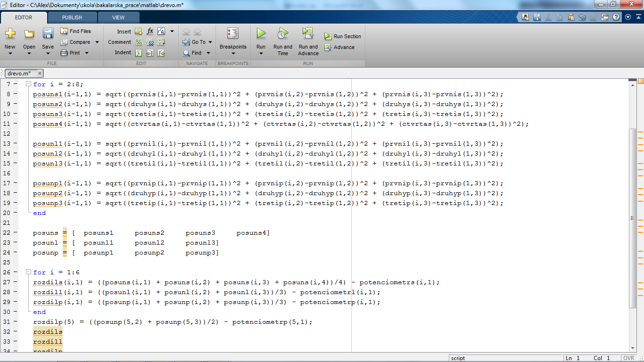Viewport: 644px width, 362px height.
Task: Expand the Run dropdown arrow
Action: click(261, 53)
